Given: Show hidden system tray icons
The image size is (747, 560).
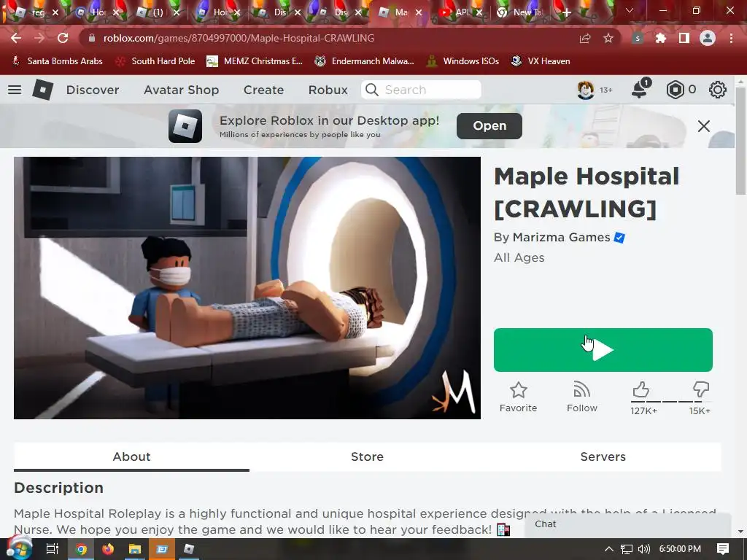Looking at the screenshot, I should tap(609, 549).
